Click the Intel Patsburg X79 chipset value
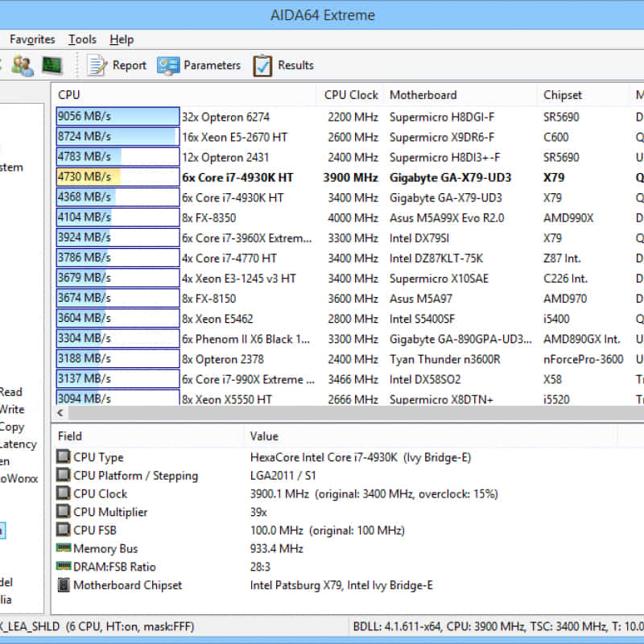Screen dimensions: 644x644 pyautogui.click(x=341, y=585)
